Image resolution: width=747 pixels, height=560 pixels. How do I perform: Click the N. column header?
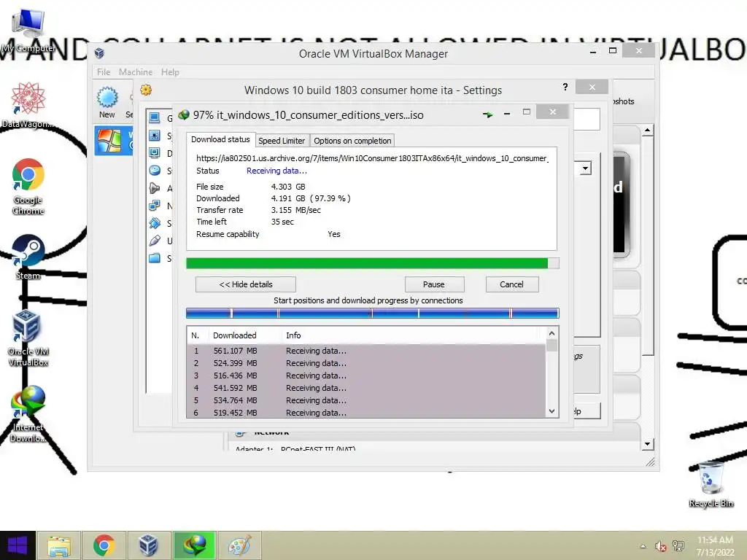coord(198,335)
